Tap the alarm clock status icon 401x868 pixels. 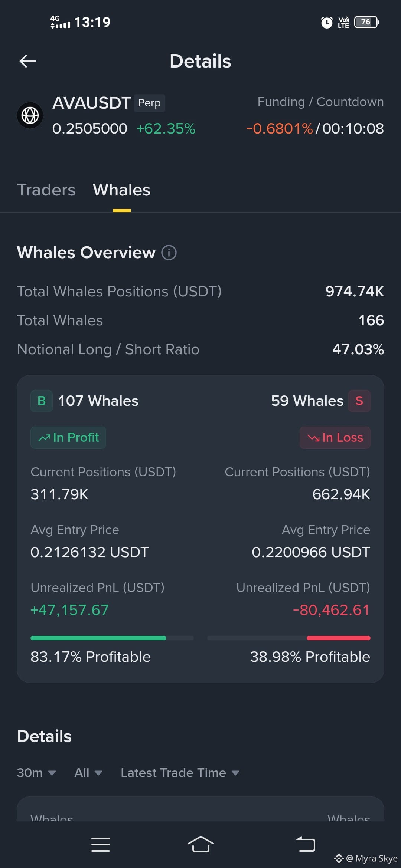pyautogui.click(x=327, y=22)
